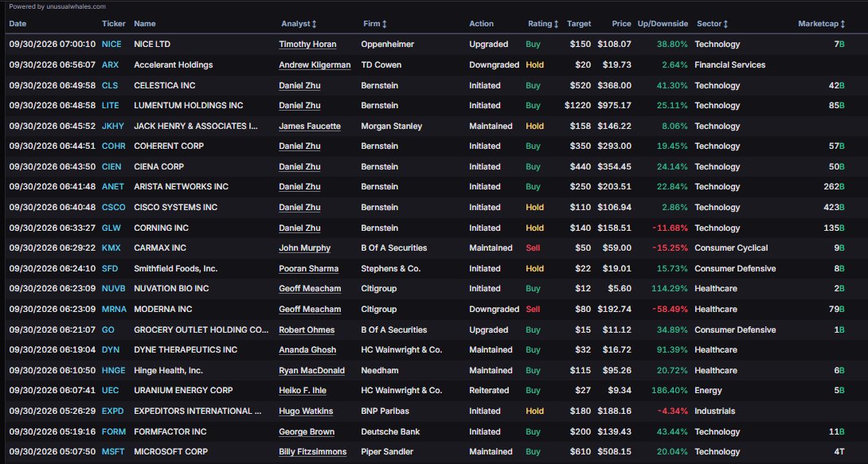Image resolution: width=868 pixels, height=464 pixels.
Task: Open Hugo Watkins analyst page
Action: [x=306, y=411]
